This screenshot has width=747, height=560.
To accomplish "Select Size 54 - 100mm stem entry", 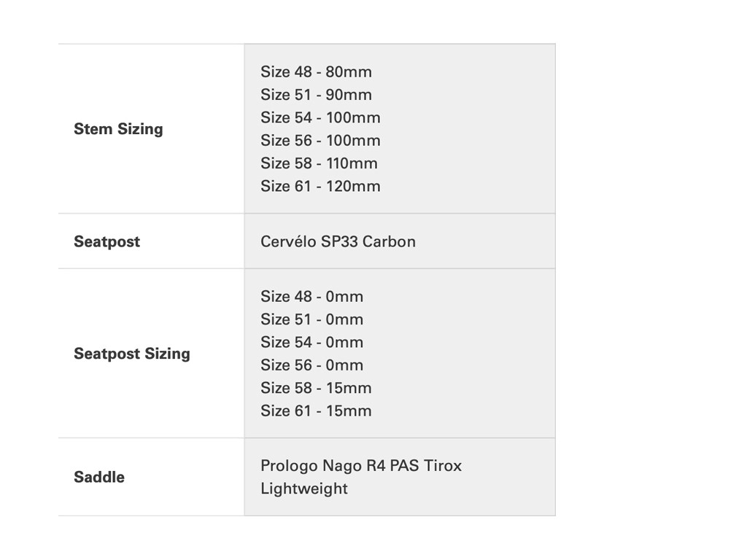I will point(320,117).
